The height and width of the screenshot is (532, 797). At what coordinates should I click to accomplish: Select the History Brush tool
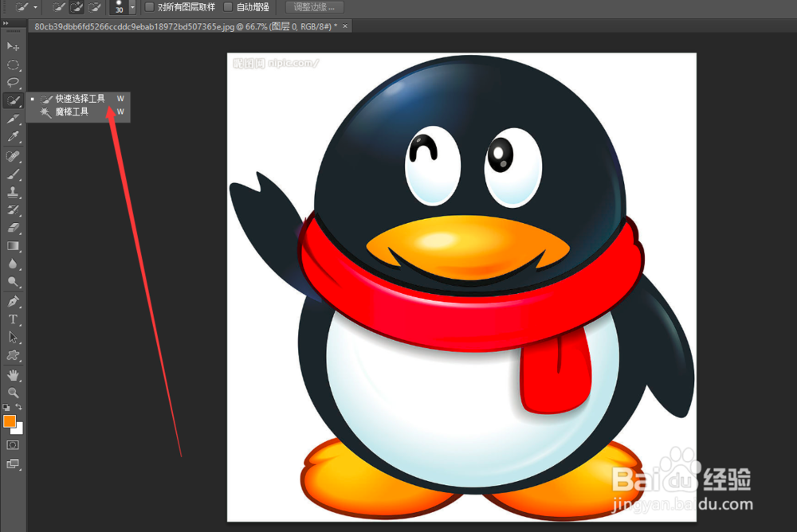pyautogui.click(x=13, y=209)
